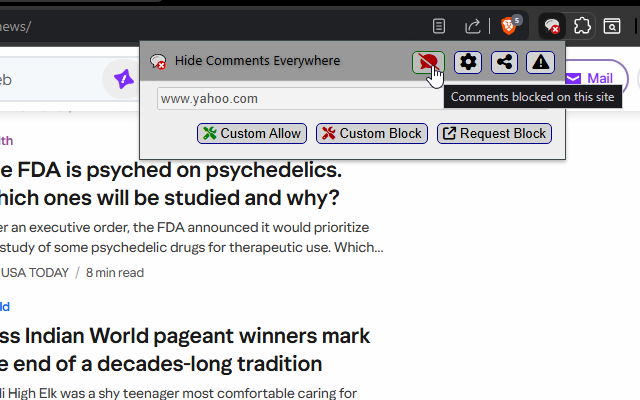Click the Request Block button
This screenshot has width=640, height=400.
(494, 133)
